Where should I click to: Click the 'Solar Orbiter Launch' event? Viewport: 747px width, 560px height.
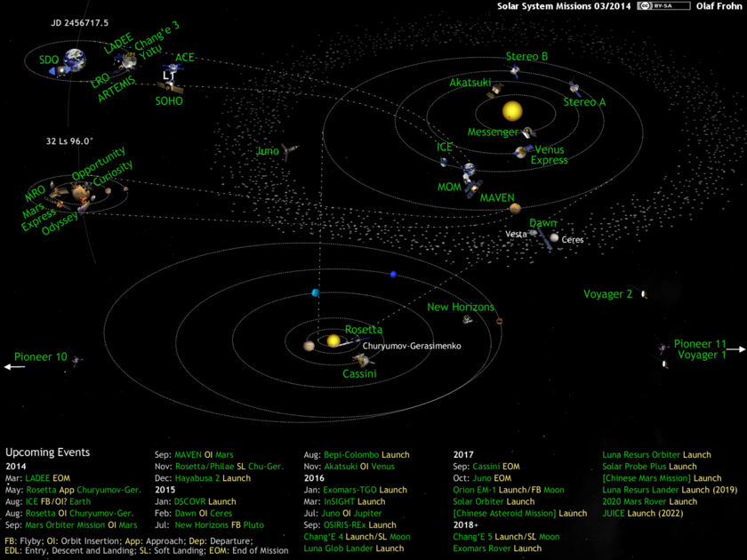494,501
